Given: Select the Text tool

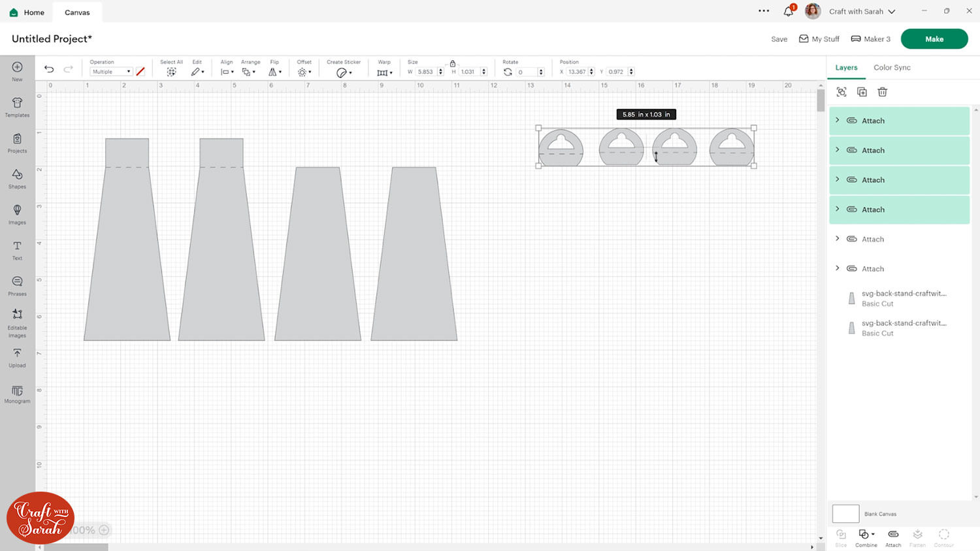Looking at the screenshot, I should pyautogui.click(x=17, y=250).
